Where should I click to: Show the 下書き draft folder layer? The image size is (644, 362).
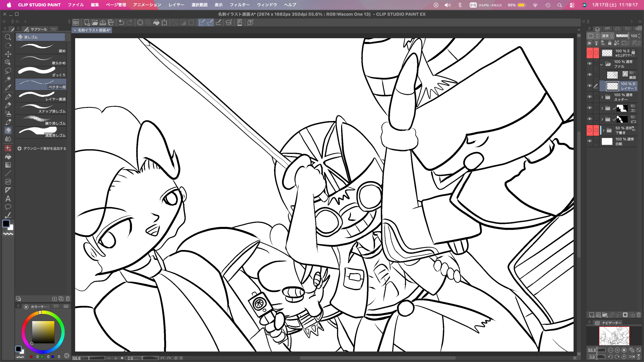590,130
